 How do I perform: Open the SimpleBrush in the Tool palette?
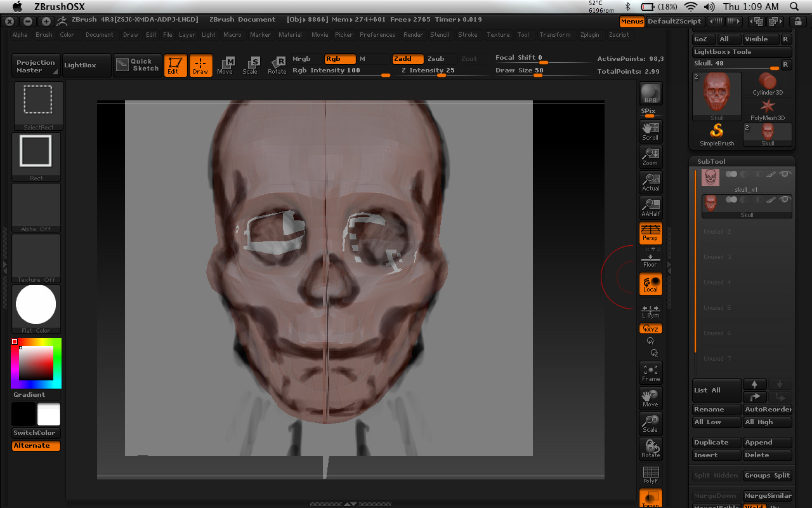click(x=716, y=133)
